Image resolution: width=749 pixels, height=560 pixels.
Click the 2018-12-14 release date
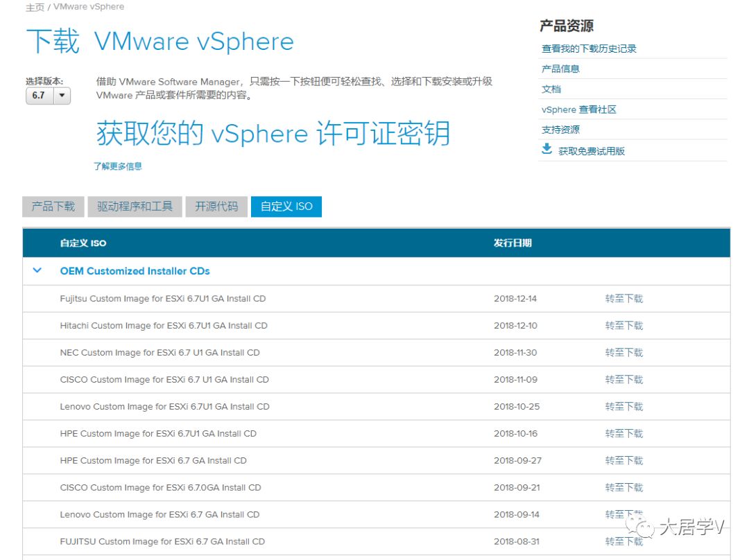(515, 299)
